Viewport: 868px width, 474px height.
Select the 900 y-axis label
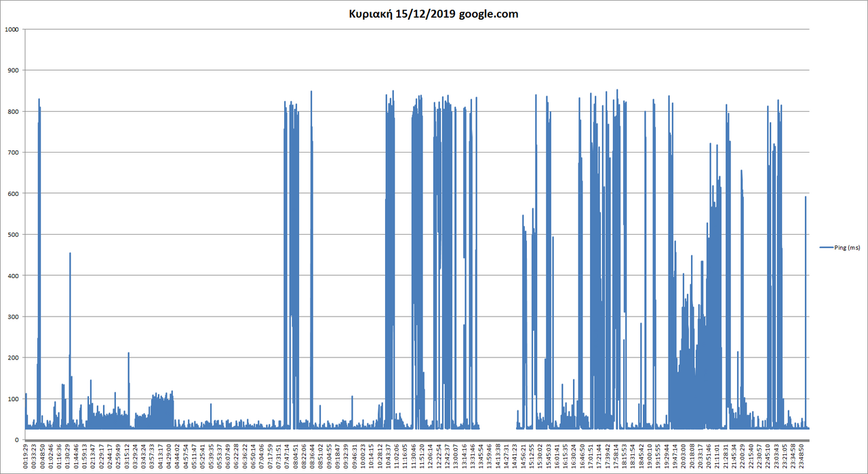pyautogui.click(x=14, y=70)
